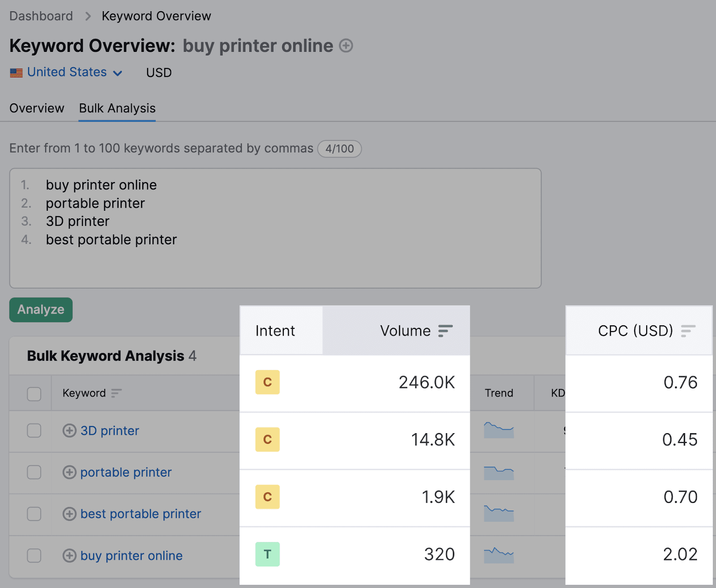Click the Keyword column sort icon

(116, 393)
